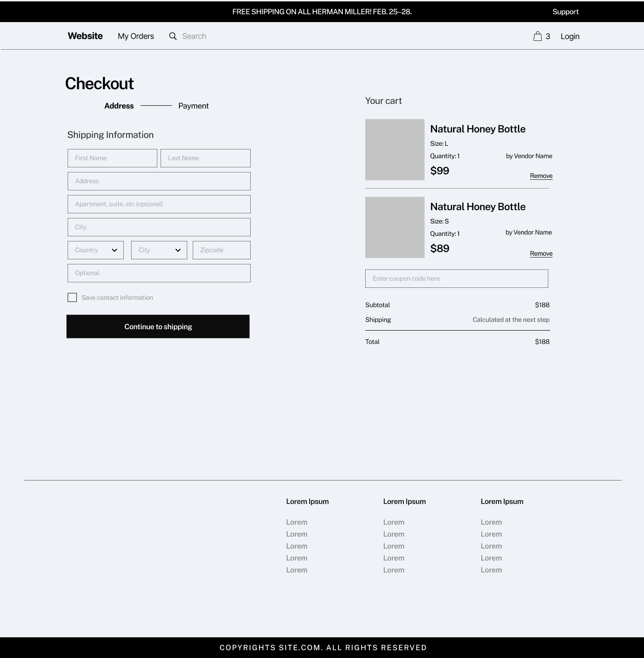644x658 pixels.
Task: Open the Login link
Action: pyautogui.click(x=570, y=36)
